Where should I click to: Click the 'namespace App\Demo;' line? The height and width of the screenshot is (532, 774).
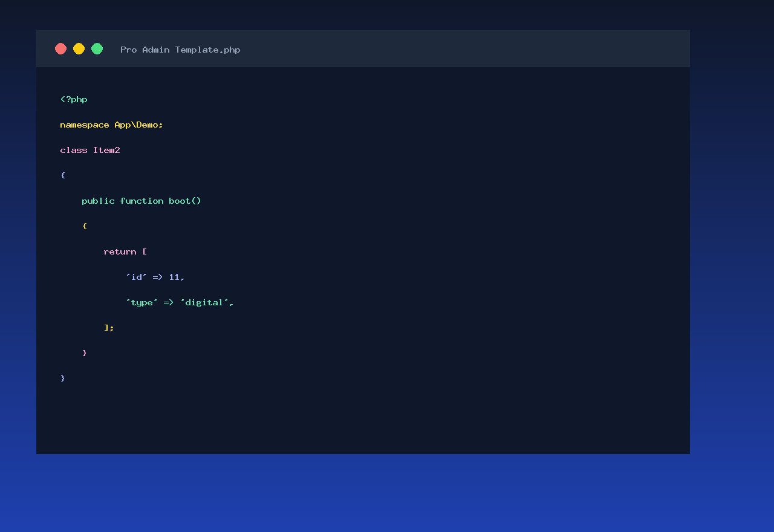click(112, 125)
